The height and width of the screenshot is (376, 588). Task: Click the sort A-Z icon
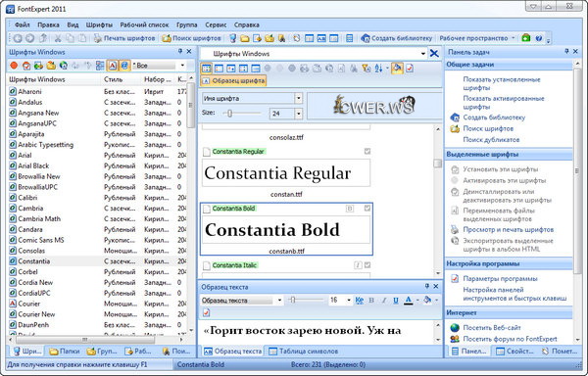[x=378, y=69]
